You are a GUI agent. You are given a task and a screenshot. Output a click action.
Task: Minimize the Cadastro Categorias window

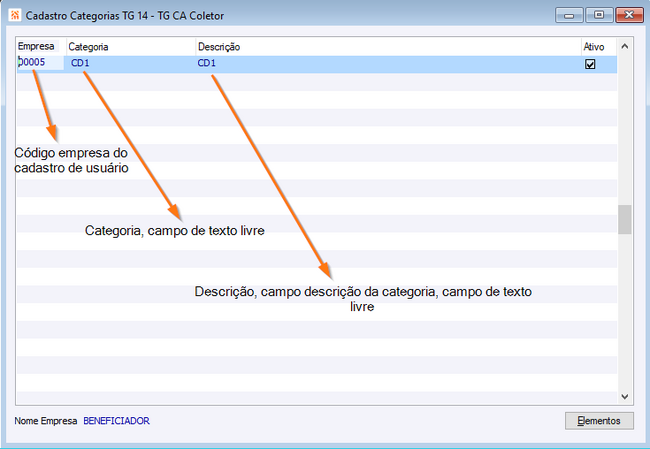tap(569, 15)
